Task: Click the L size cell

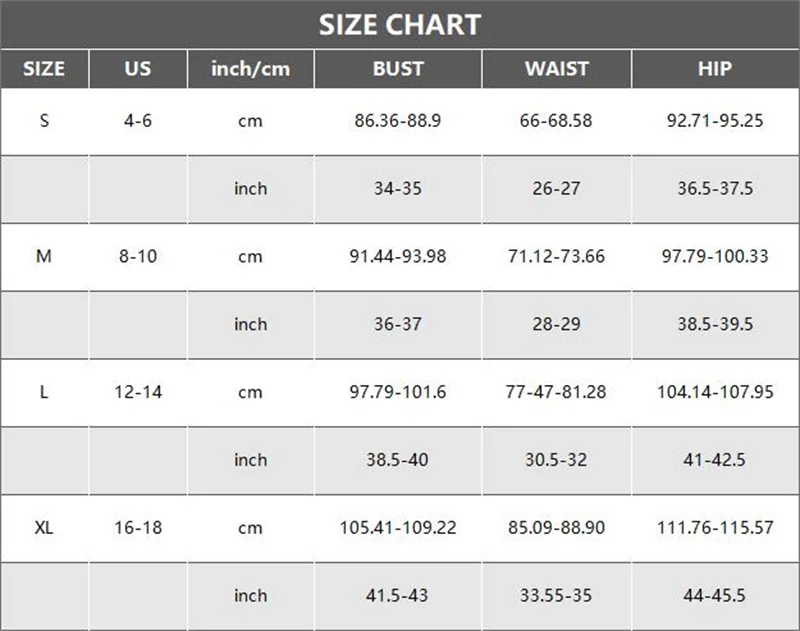Action: click(44, 392)
